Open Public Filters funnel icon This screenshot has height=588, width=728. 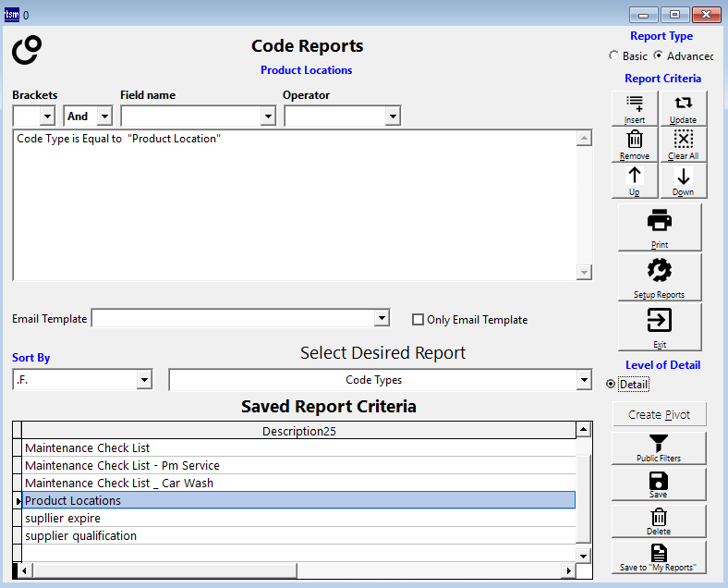659,447
